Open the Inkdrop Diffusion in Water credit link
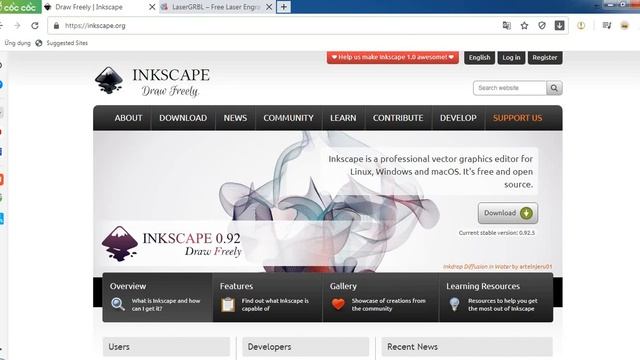 tap(498, 267)
